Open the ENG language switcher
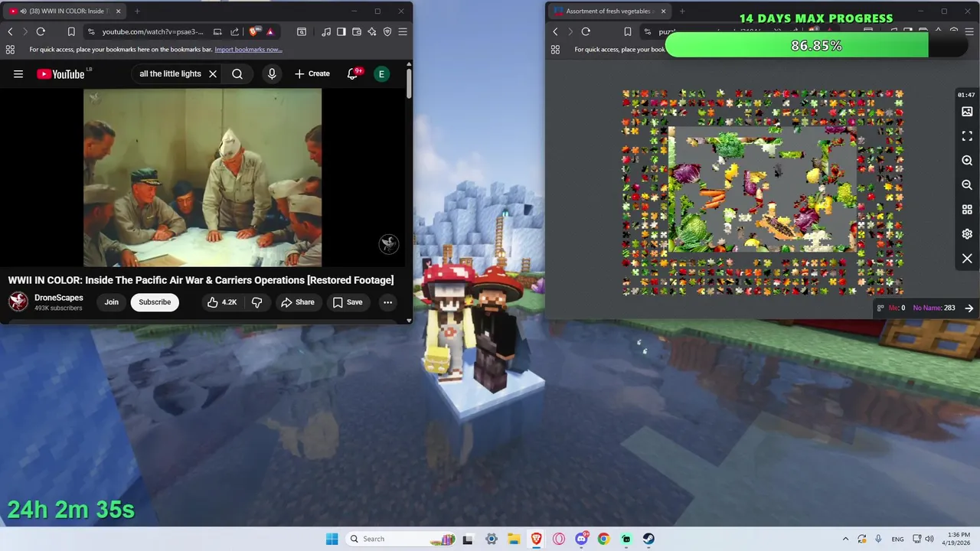Screen dimensions: 980x551 click(897, 539)
